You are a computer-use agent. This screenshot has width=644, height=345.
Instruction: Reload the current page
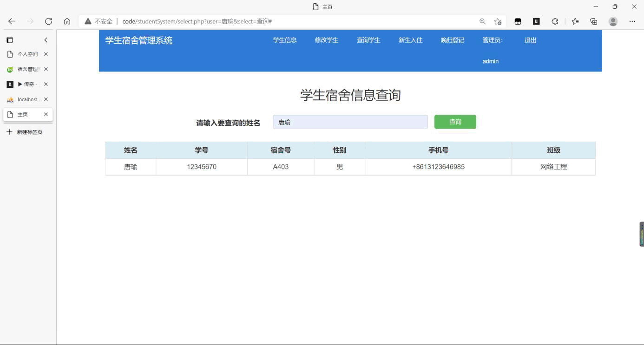[48, 21]
